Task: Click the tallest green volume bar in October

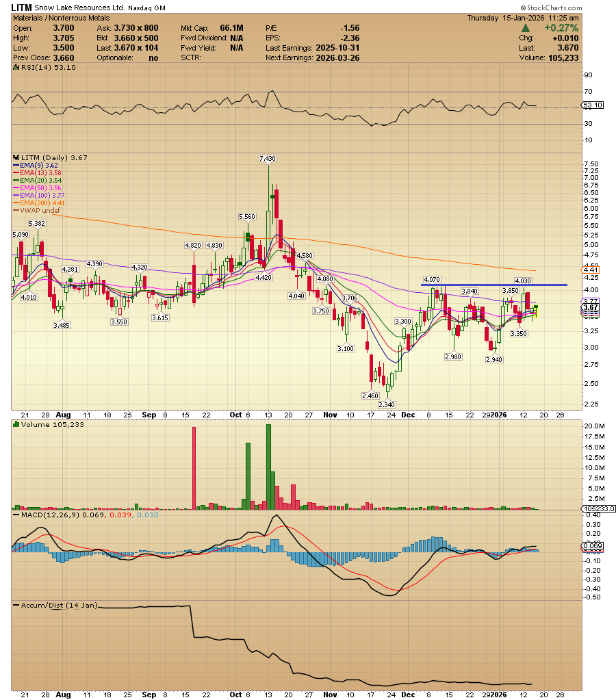Action: [x=268, y=467]
